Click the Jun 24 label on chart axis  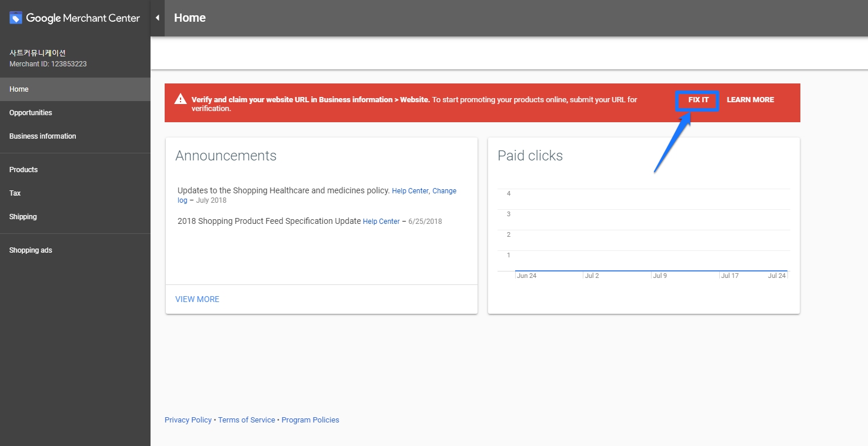[x=526, y=276]
